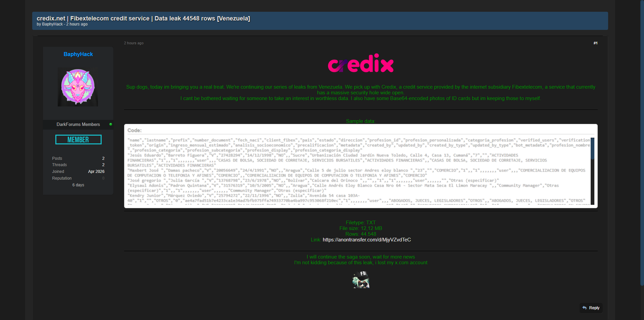The image size is (644, 320).
Task: Click the reply arrow icon
Action: point(585,308)
